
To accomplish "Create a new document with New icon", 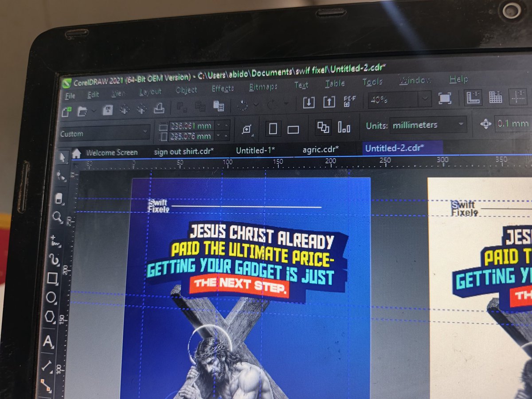I will coord(67,111).
